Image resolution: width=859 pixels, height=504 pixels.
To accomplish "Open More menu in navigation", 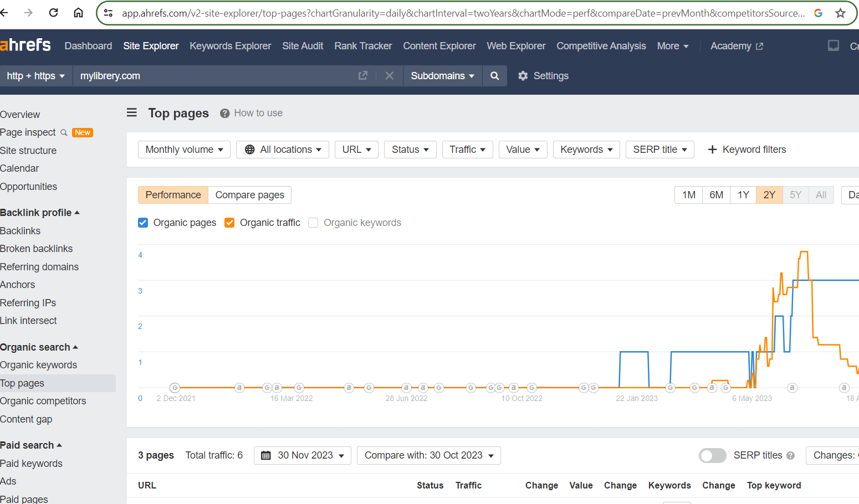I will pos(673,46).
